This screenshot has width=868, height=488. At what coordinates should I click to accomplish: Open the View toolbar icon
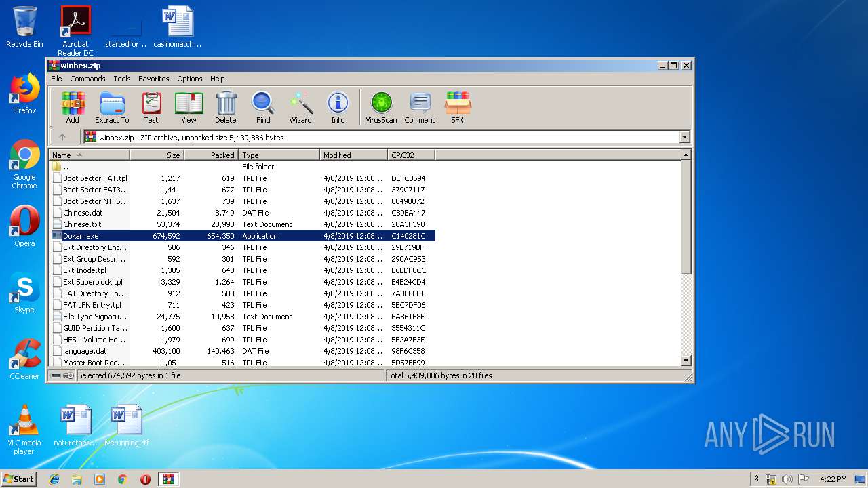189,108
